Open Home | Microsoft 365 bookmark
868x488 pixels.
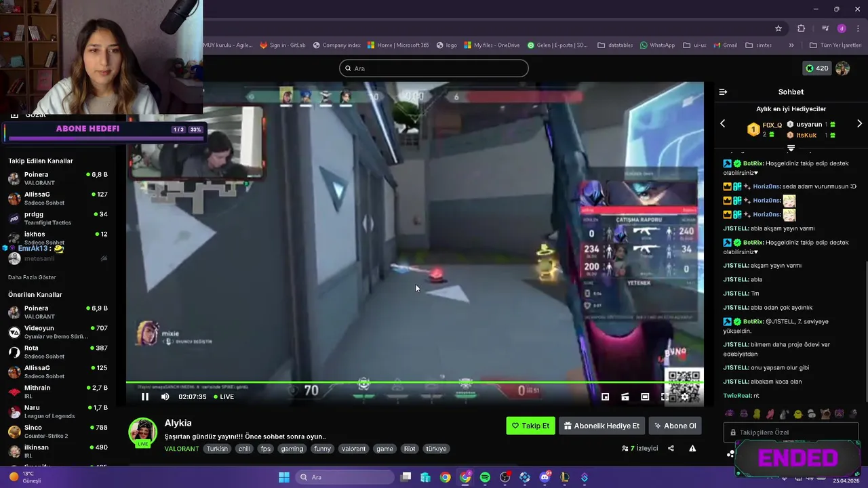point(398,45)
